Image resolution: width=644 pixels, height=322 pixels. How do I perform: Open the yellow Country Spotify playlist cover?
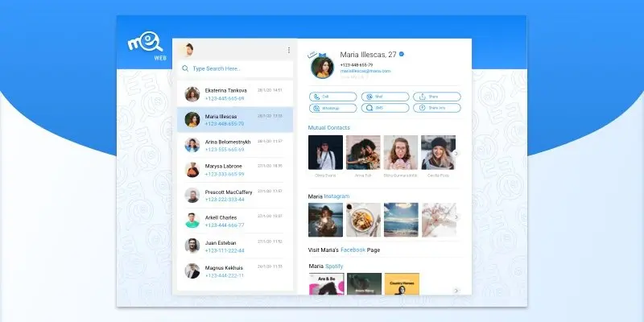coord(402,284)
